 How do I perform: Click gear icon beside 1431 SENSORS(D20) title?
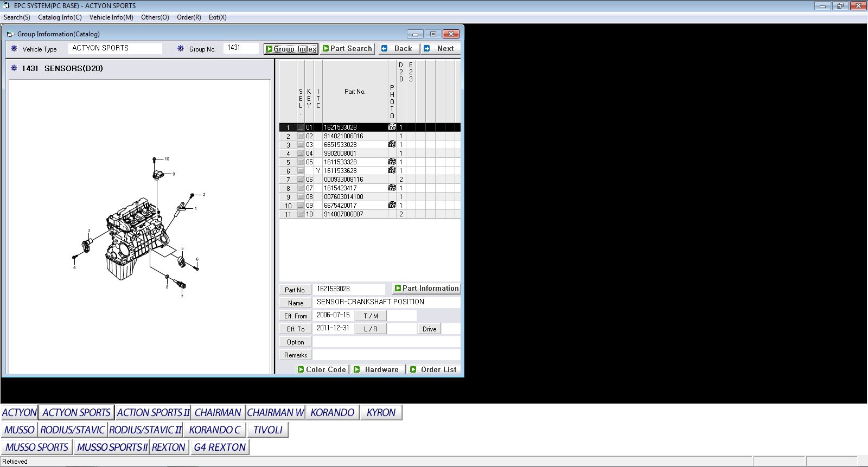(x=14, y=68)
